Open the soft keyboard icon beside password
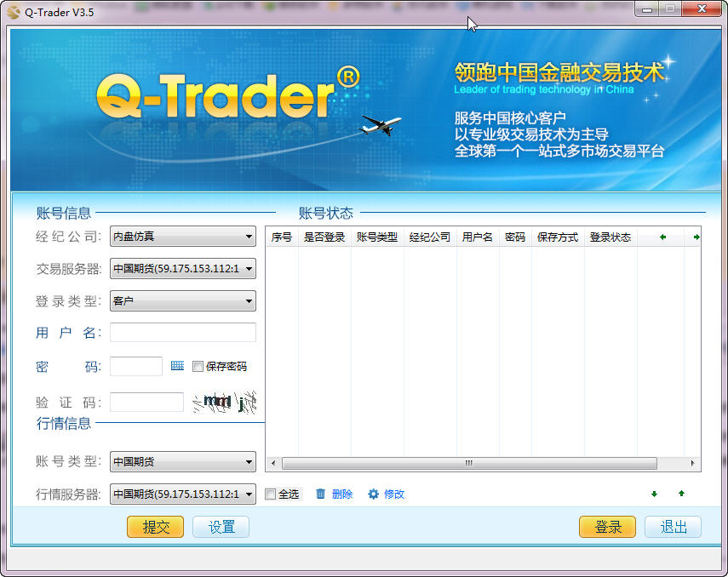The width and height of the screenshot is (728, 577). pos(177,366)
